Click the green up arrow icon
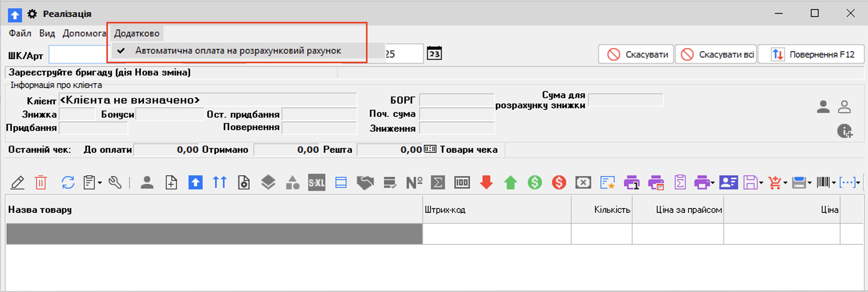This screenshot has height=292, width=868. [x=511, y=182]
